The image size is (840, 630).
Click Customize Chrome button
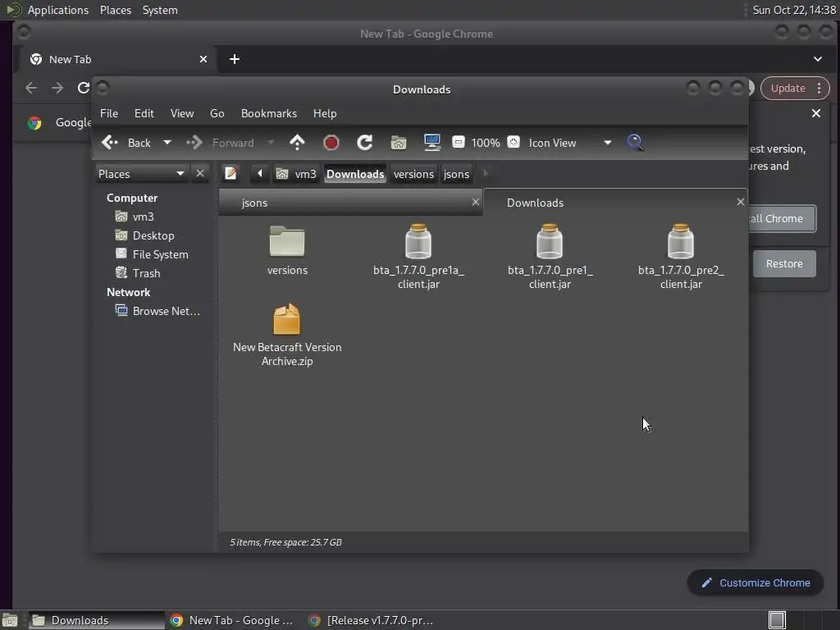(x=756, y=583)
